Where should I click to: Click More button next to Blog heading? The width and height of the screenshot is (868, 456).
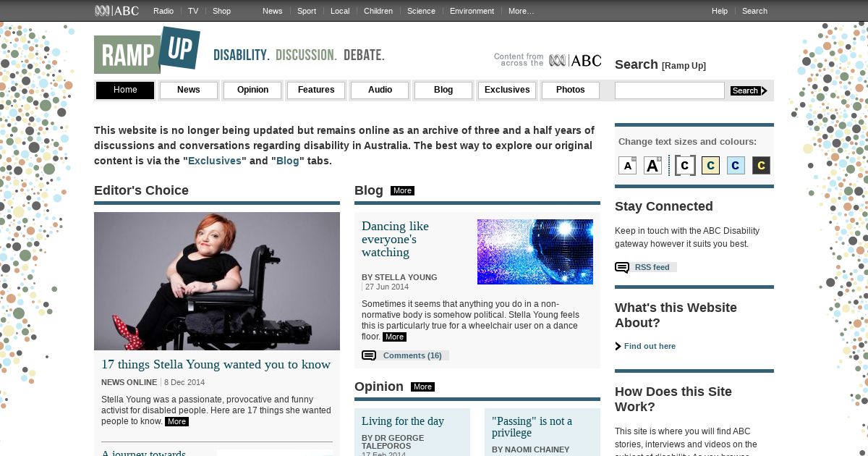402,191
